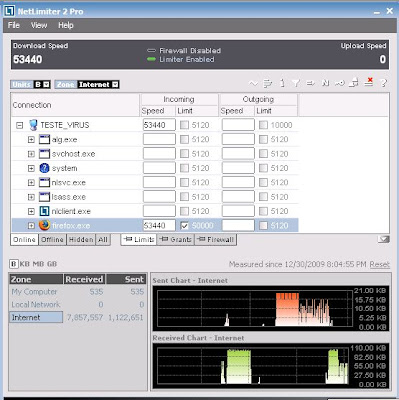Switch to the Offline tab

coord(52,240)
